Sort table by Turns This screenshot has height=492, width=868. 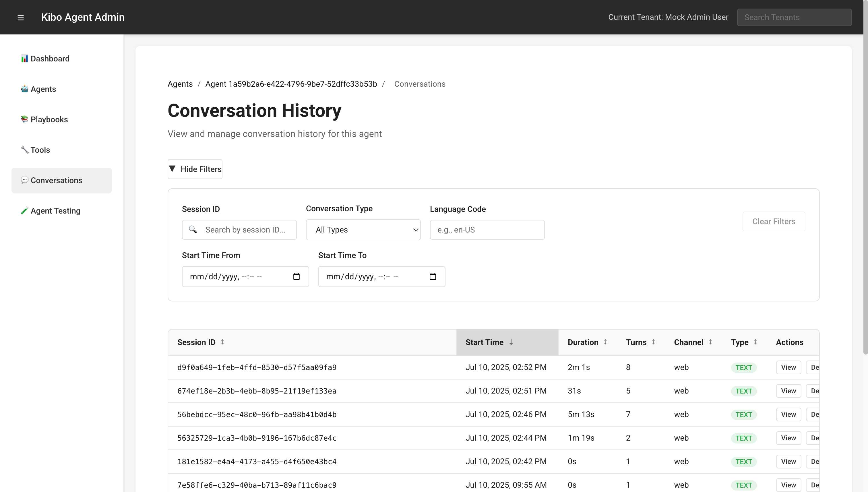coord(640,342)
